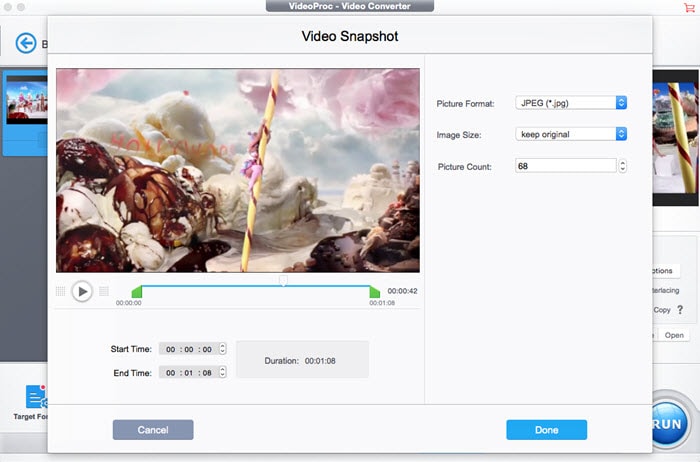
Task: Select the video thumbnail in left list
Action: (x=27, y=100)
